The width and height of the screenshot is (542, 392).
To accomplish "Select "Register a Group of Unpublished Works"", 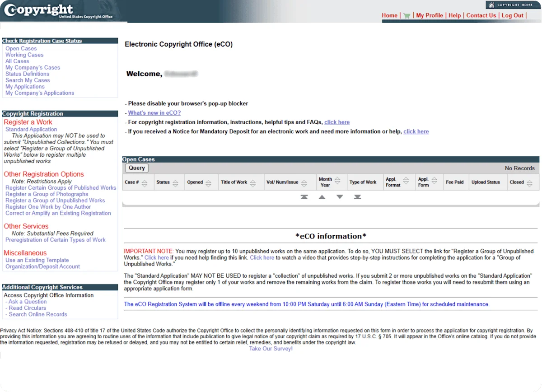I will coord(55,200).
